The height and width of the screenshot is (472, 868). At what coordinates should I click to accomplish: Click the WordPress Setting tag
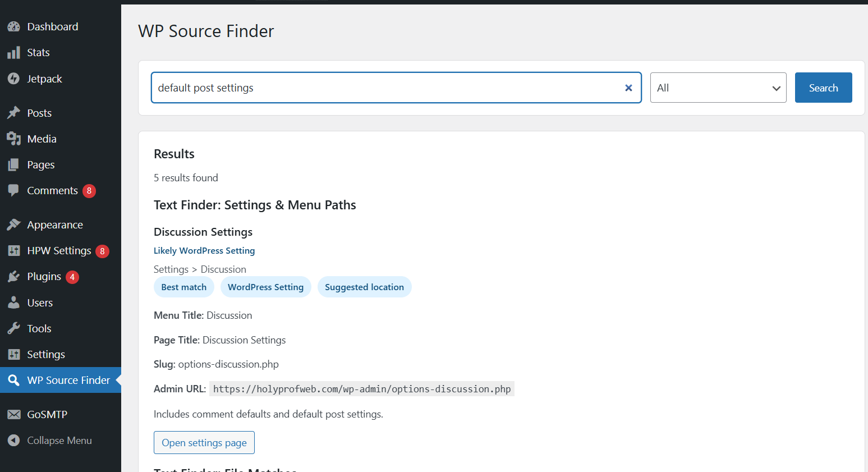point(265,287)
